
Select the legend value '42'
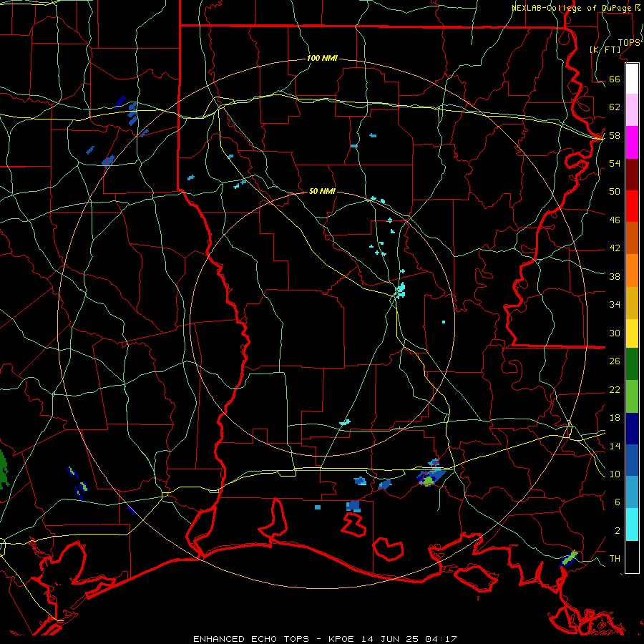(x=615, y=248)
